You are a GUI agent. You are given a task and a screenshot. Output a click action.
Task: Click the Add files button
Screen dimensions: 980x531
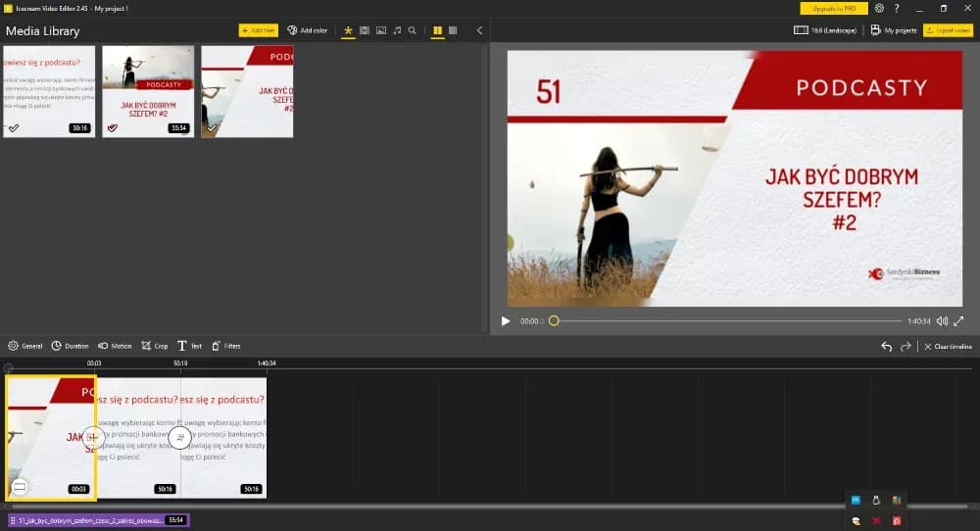(258, 30)
